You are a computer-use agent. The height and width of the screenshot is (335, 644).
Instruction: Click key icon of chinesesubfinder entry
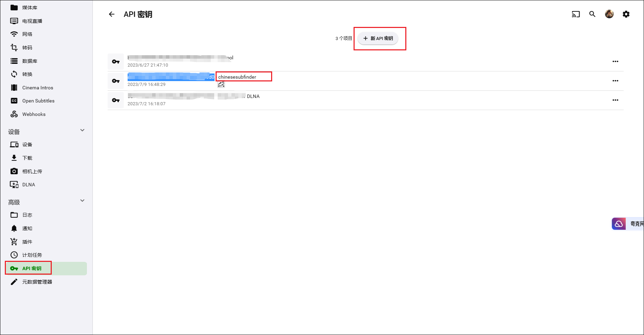point(116,81)
